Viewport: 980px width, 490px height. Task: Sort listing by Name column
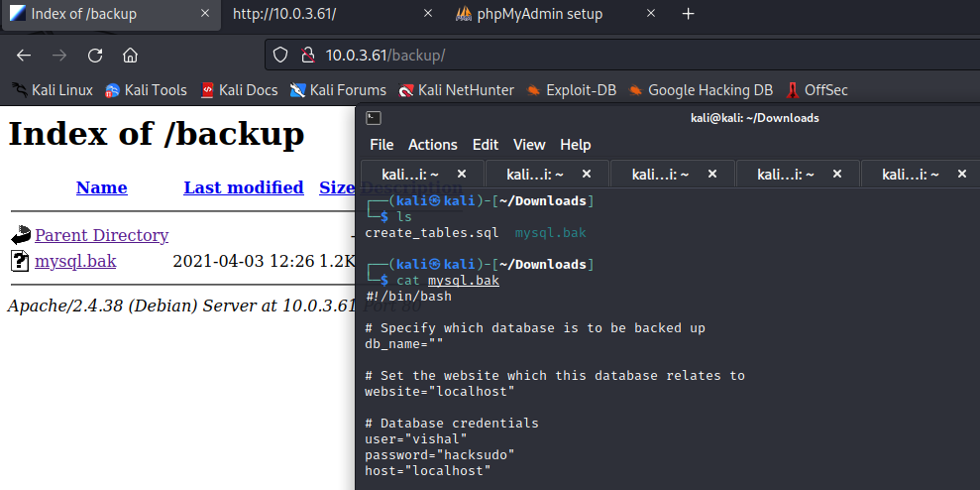[102, 187]
